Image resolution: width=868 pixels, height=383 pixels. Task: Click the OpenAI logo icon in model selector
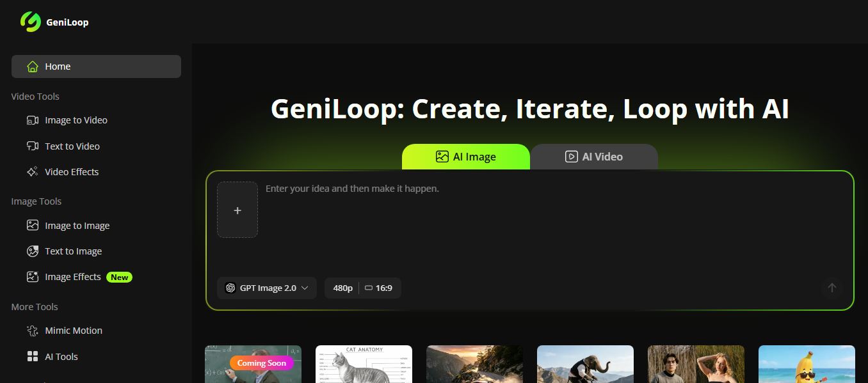pyautogui.click(x=230, y=288)
